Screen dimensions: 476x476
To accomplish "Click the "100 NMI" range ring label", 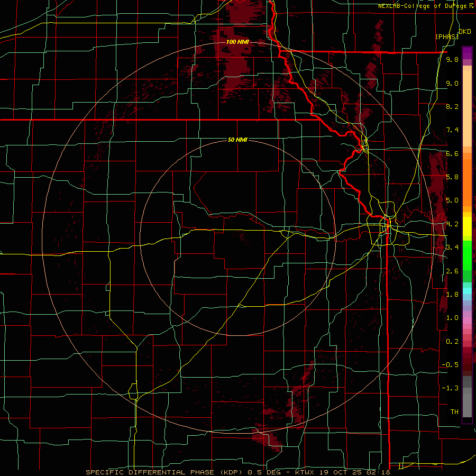I will (x=237, y=42).
